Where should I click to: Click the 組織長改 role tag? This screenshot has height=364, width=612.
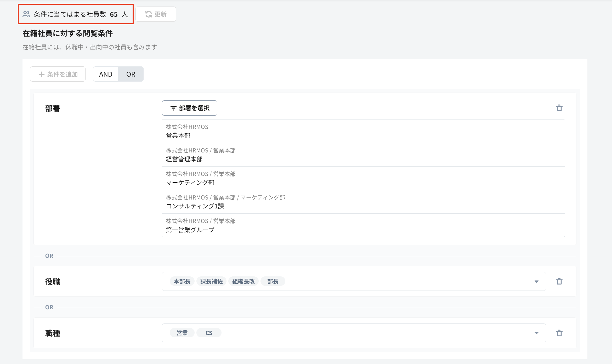coord(243,281)
